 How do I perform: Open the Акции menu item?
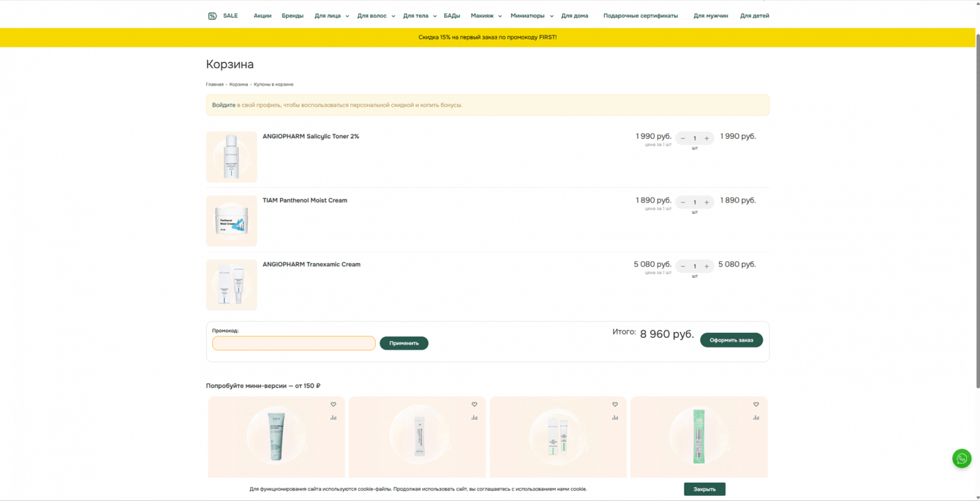click(x=263, y=15)
